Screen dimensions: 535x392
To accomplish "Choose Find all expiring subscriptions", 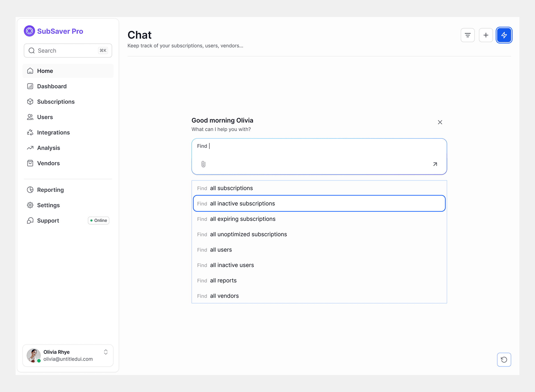I will click(243, 219).
